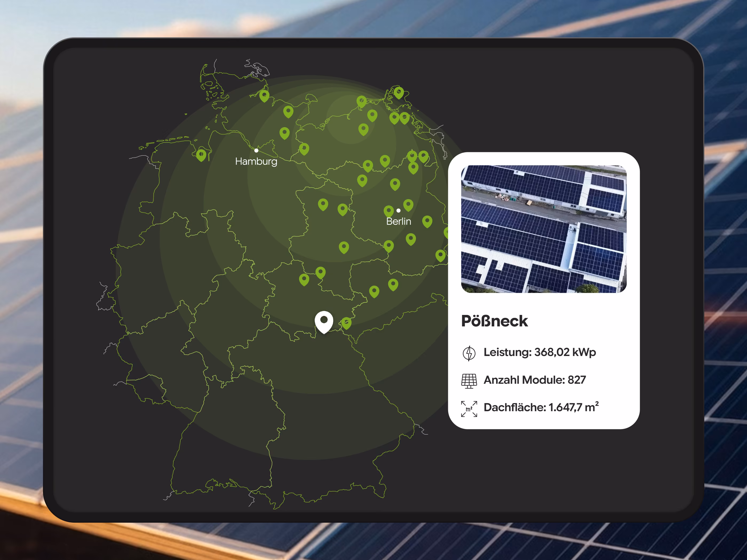The width and height of the screenshot is (747, 560).
Task: Click the square-meter area icon beside Dachfläche
Action: (x=469, y=409)
